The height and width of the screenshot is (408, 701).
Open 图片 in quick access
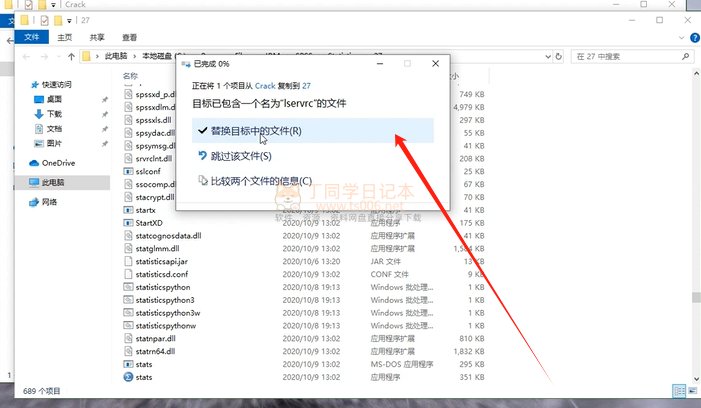click(54, 143)
